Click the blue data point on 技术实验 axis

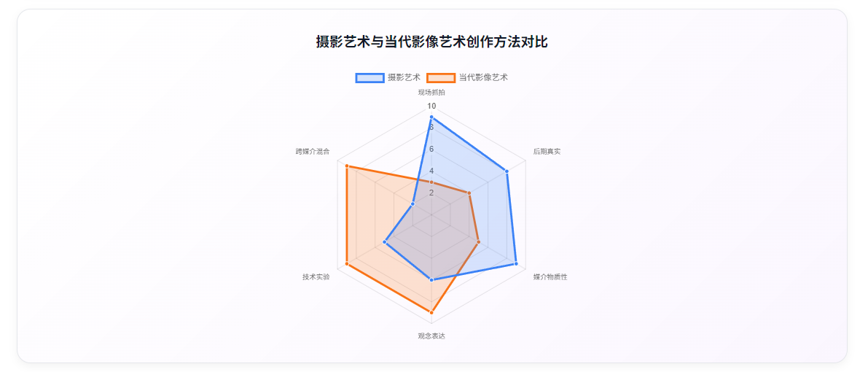(384, 242)
